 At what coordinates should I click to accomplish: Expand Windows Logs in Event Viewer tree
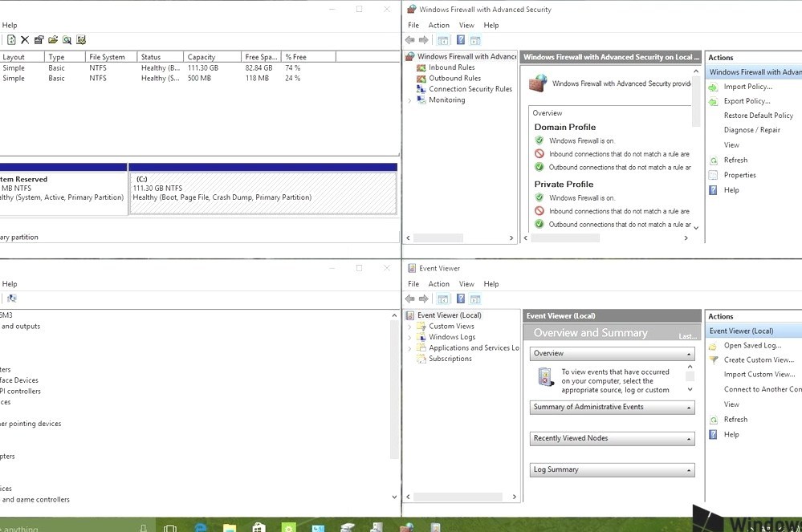pos(409,337)
